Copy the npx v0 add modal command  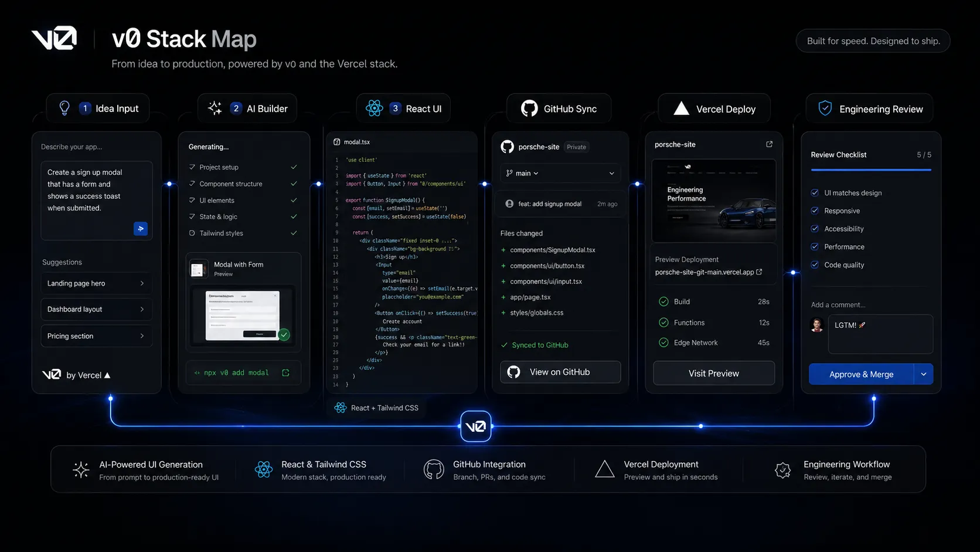pyautogui.click(x=286, y=373)
